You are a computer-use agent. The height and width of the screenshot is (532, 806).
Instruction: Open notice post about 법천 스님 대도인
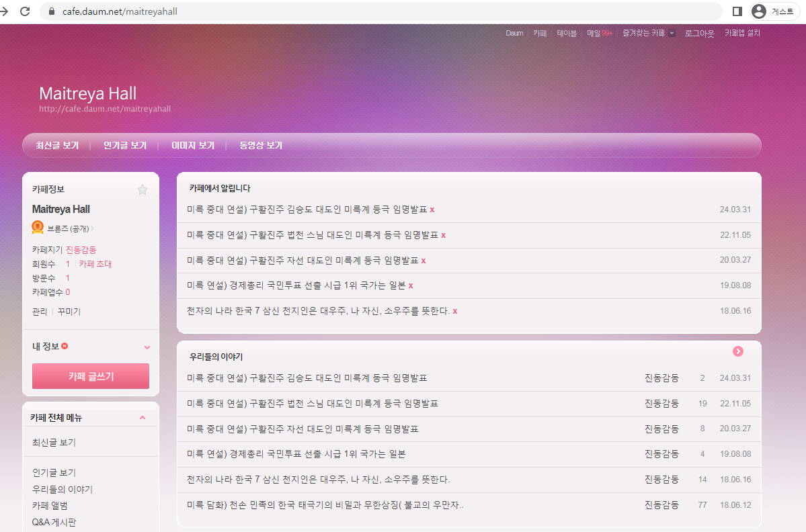[x=313, y=235]
